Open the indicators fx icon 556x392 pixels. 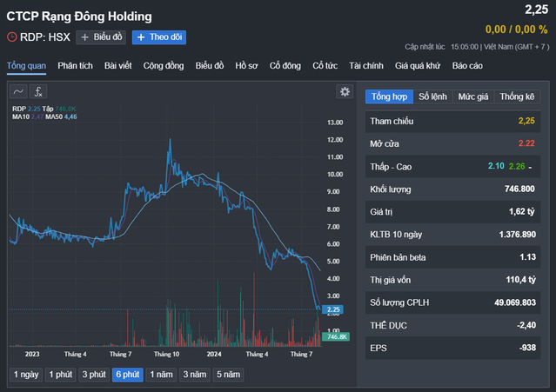tap(38, 91)
